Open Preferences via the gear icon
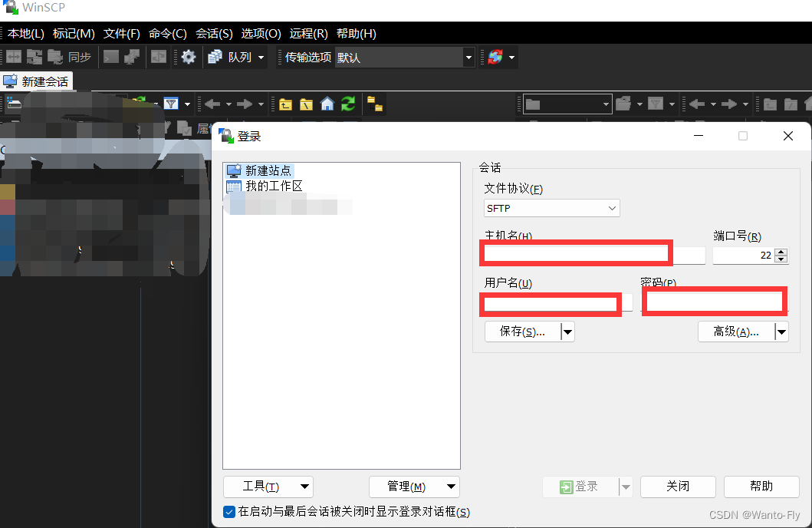Viewport: 812px width, 528px height. pos(189,57)
